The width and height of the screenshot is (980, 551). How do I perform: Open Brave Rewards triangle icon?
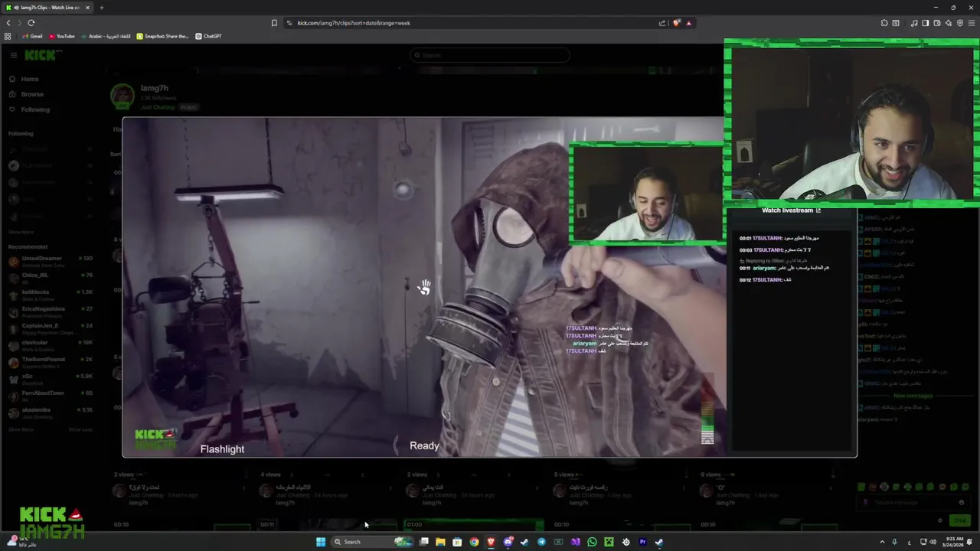[688, 23]
